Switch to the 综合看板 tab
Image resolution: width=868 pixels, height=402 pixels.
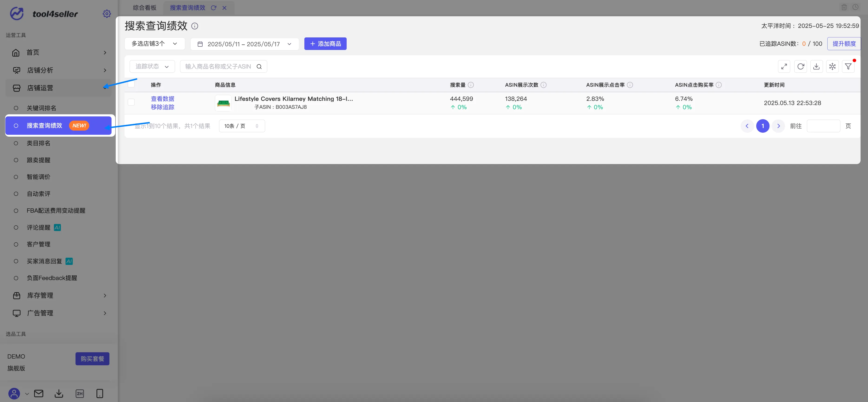(145, 8)
